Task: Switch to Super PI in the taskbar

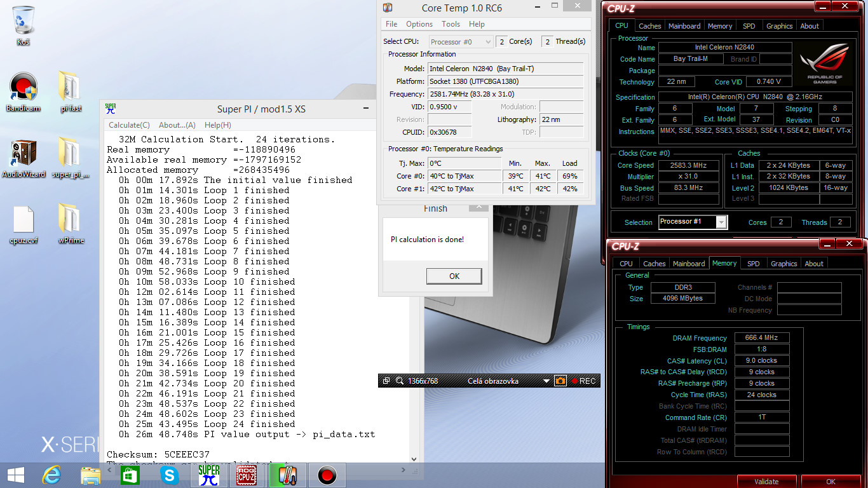Action: (x=208, y=475)
